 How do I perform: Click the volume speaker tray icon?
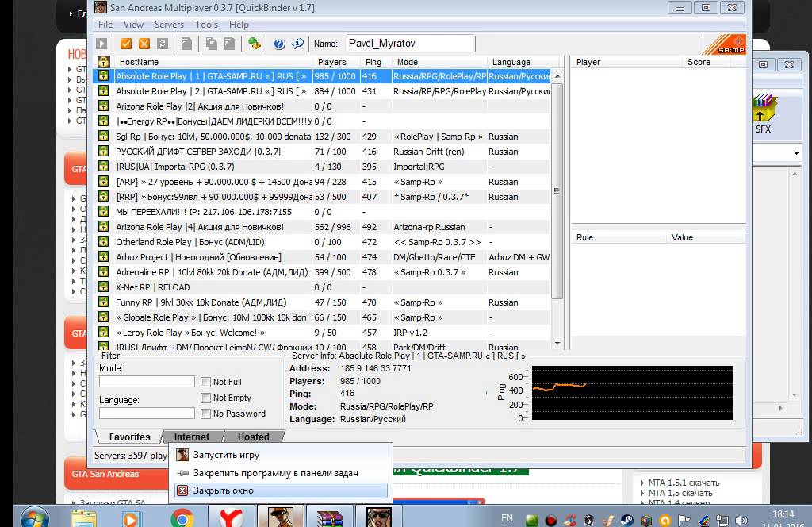(741, 520)
